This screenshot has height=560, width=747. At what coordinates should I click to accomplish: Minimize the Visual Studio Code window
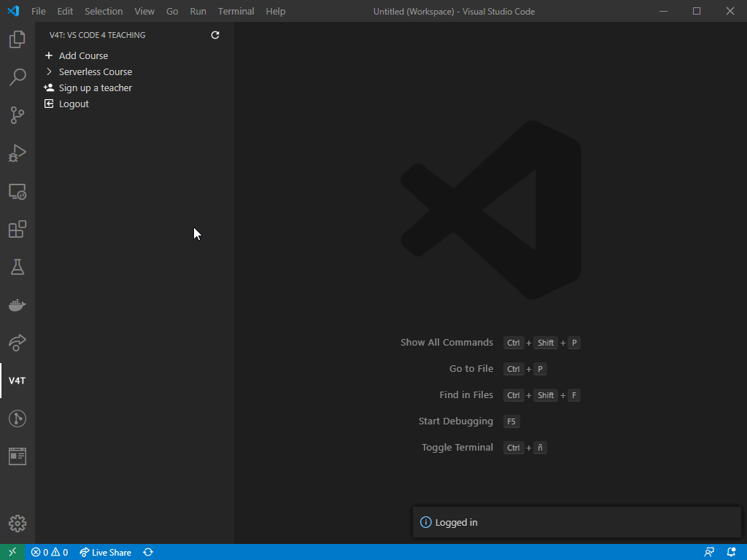pos(663,11)
